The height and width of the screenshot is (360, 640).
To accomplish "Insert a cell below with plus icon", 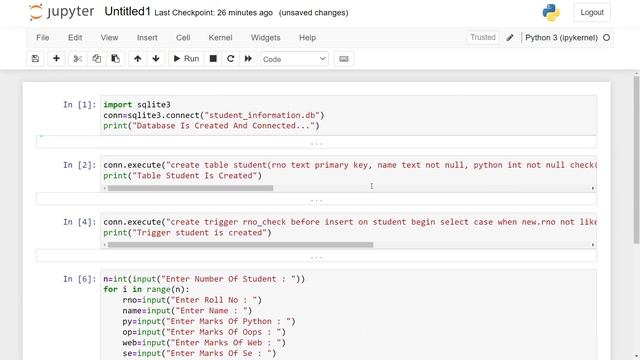I will [x=56, y=59].
